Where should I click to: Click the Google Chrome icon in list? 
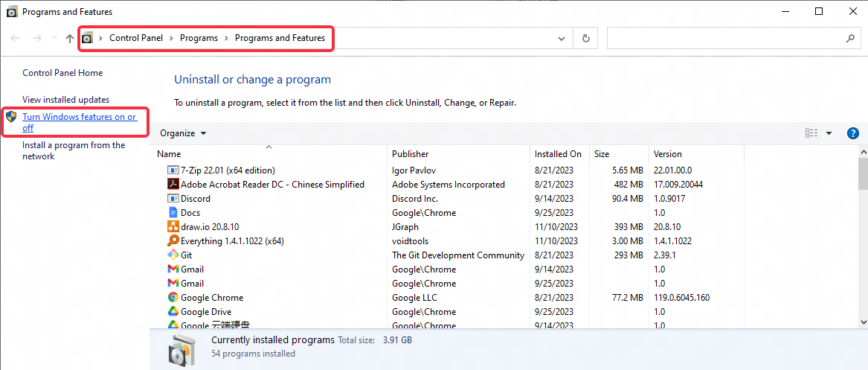coord(173,298)
